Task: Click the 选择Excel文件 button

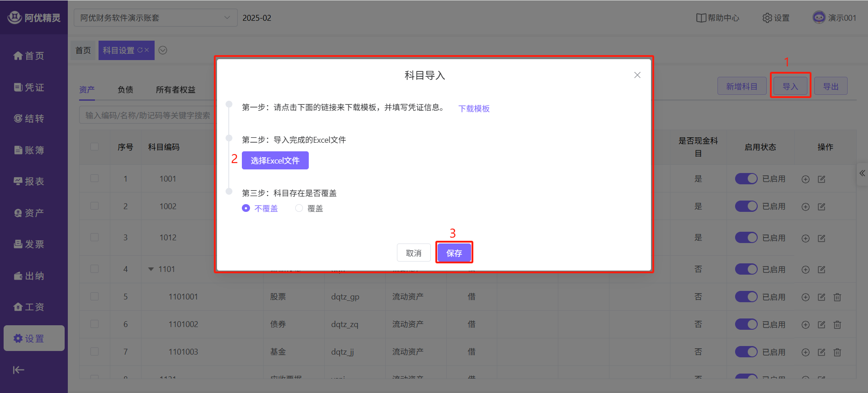Action: (x=275, y=160)
